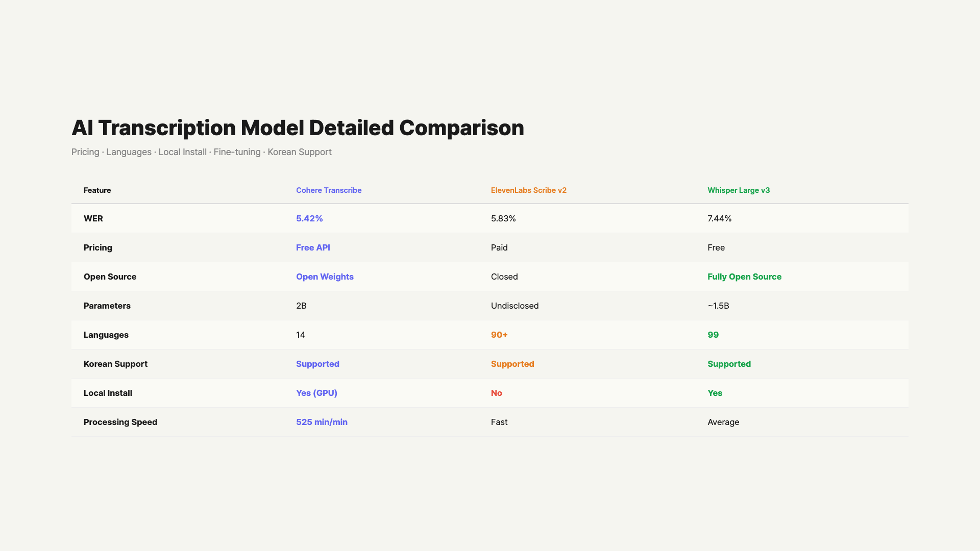980x551 pixels.
Task: Open the Open Weights link for Cohere
Action: (325, 277)
